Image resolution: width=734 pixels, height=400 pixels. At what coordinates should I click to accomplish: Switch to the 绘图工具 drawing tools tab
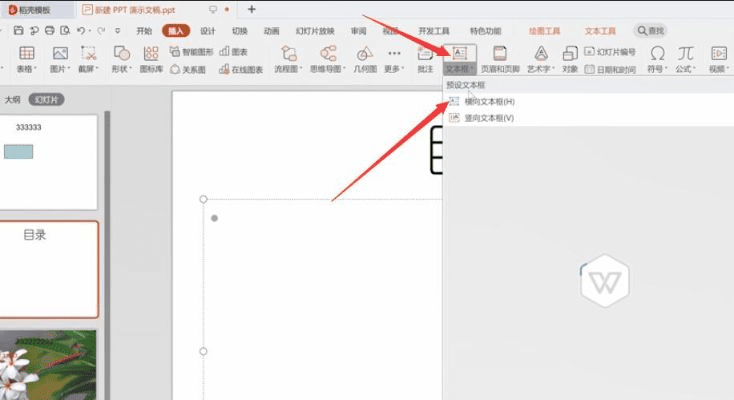[544, 31]
